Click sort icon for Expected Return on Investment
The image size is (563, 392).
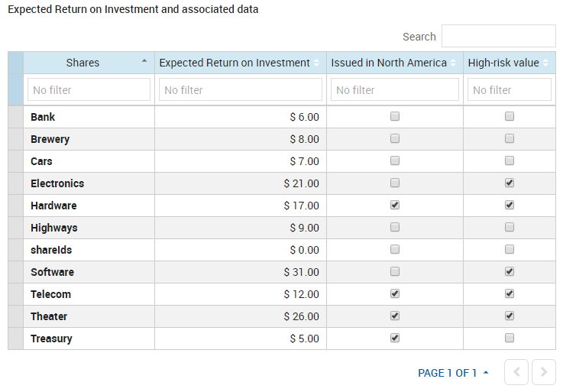click(x=317, y=63)
